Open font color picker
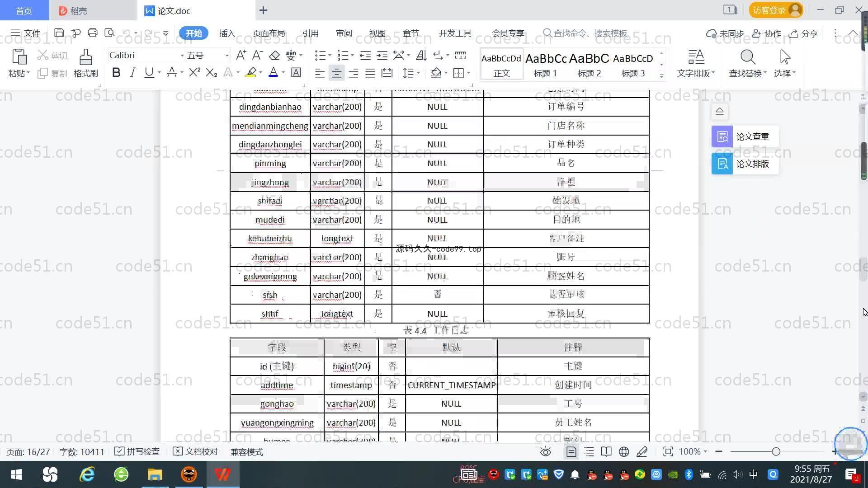This screenshot has height=488, width=868. coord(283,73)
